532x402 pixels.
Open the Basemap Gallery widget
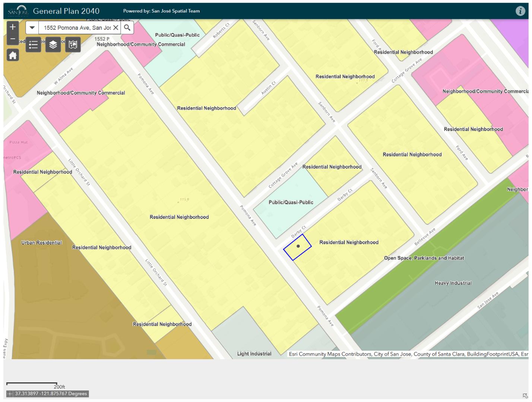pos(73,45)
